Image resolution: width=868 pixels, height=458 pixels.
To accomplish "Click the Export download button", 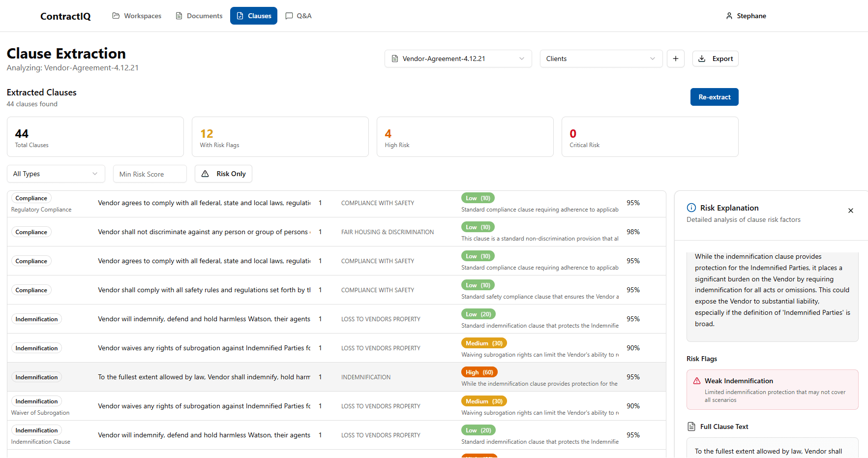I will point(715,59).
